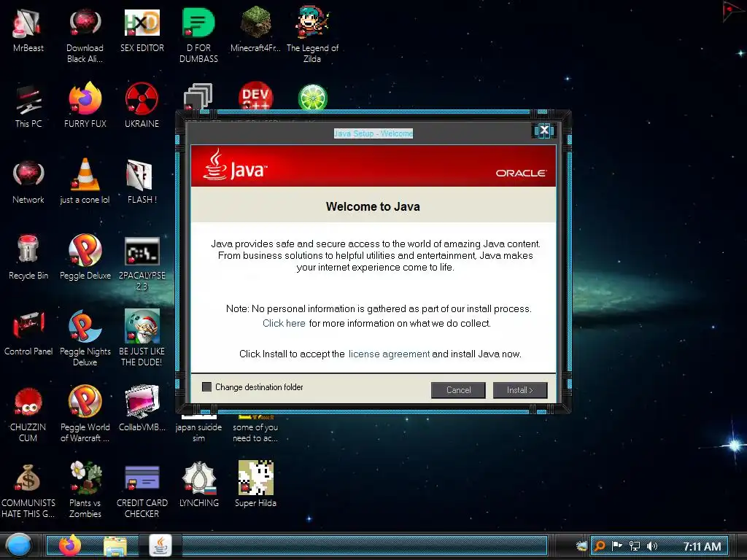The width and height of the screenshot is (747, 560).
Task: Select the CollabVMB... desktop icon
Action: pos(142,408)
